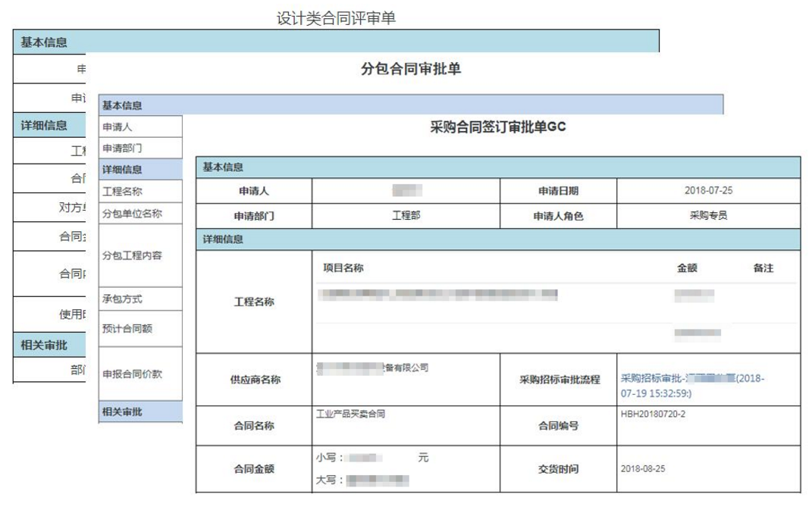This screenshot has width=812, height=510.
Task: Click the 分包合同审批单 form title
Action: coord(411,70)
